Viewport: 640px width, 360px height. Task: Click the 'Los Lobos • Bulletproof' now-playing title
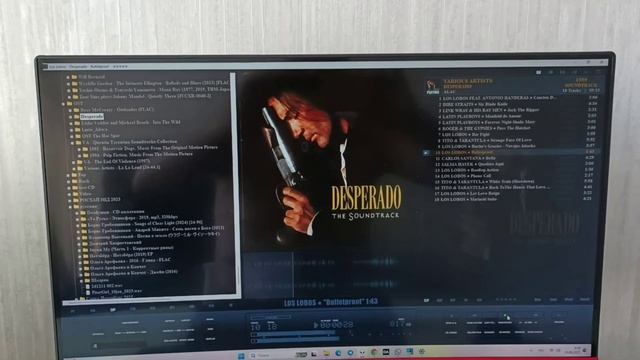point(331,302)
